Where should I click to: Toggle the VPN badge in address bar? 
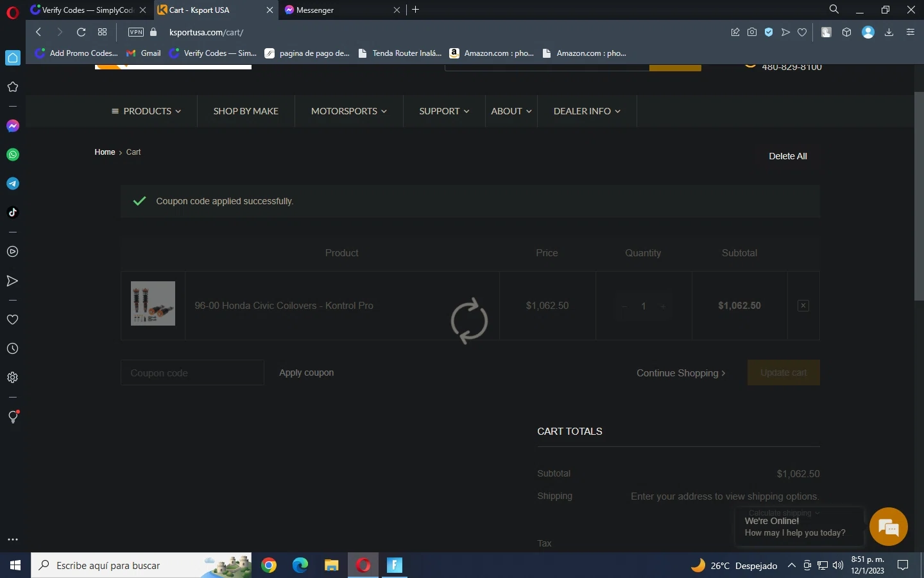pos(136,32)
